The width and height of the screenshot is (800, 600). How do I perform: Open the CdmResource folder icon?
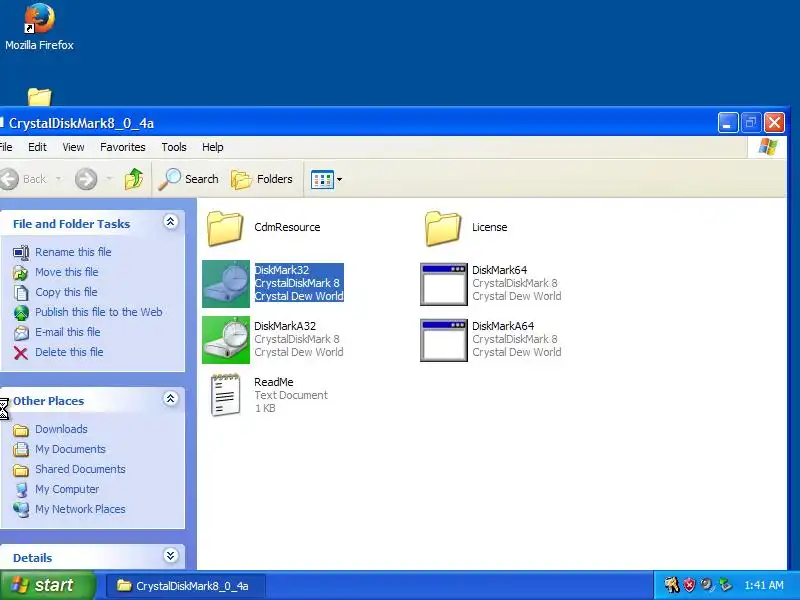coord(225,228)
